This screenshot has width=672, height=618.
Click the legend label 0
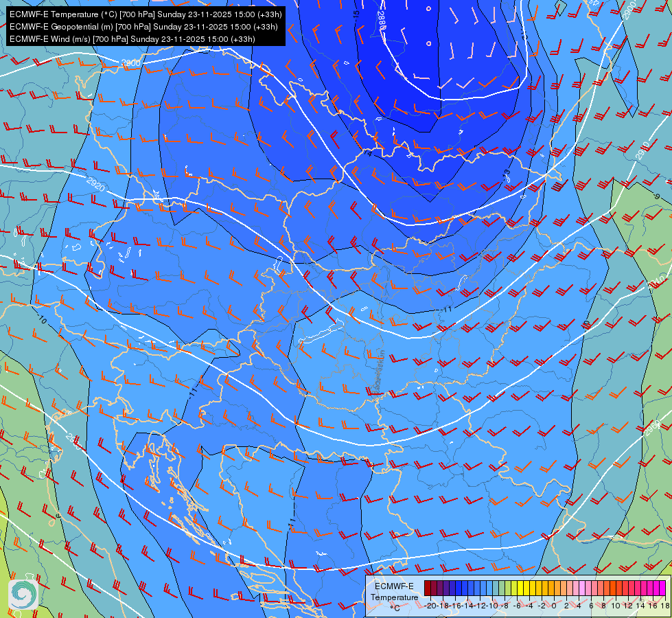(554, 606)
